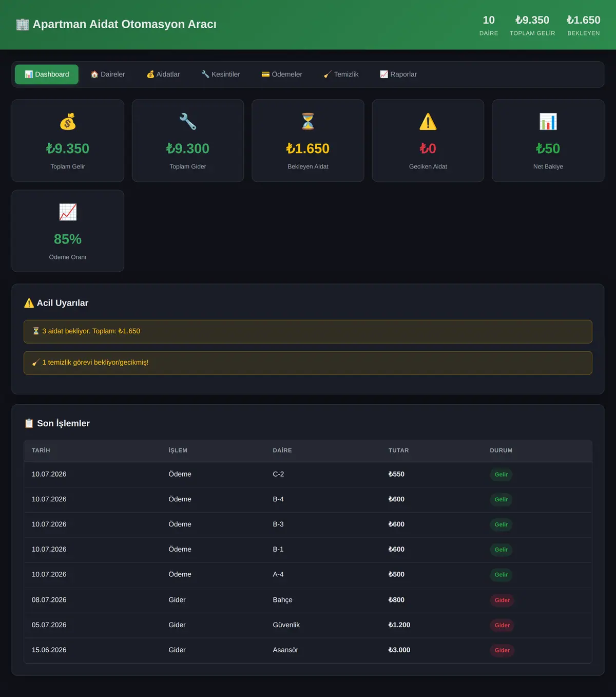Image resolution: width=616 pixels, height=697 pixels.
Task: Click the ₺9.350 TOPLAM GELİR stat in the header
Action: (532, 25)
